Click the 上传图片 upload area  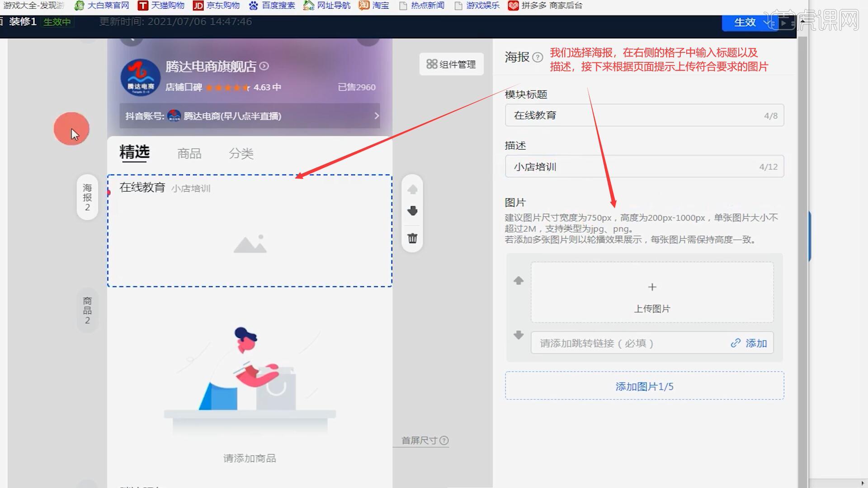[x=651, y=293]
